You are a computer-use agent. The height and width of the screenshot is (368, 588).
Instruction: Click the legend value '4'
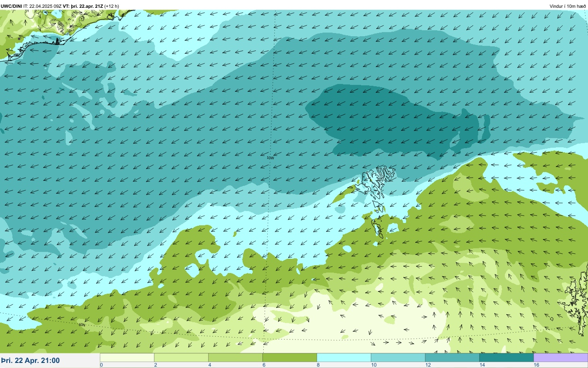point(209,365)
